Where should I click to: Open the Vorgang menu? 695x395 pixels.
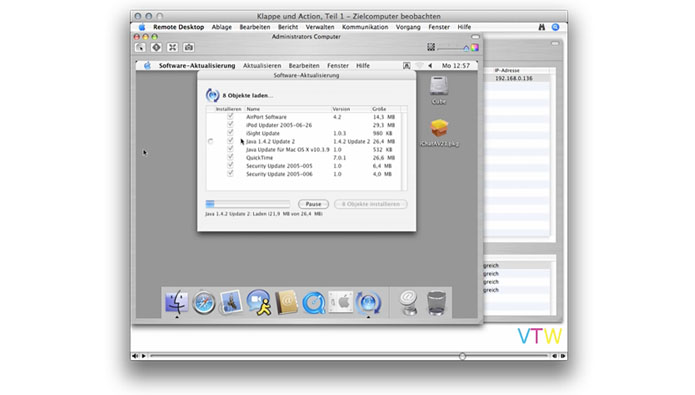coord(408,27)
